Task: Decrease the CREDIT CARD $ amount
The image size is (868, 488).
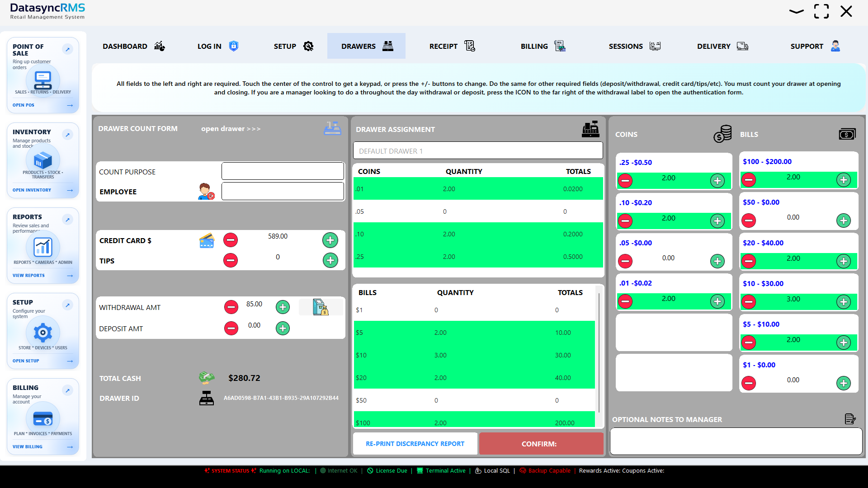Action: (x=231, y=240)
